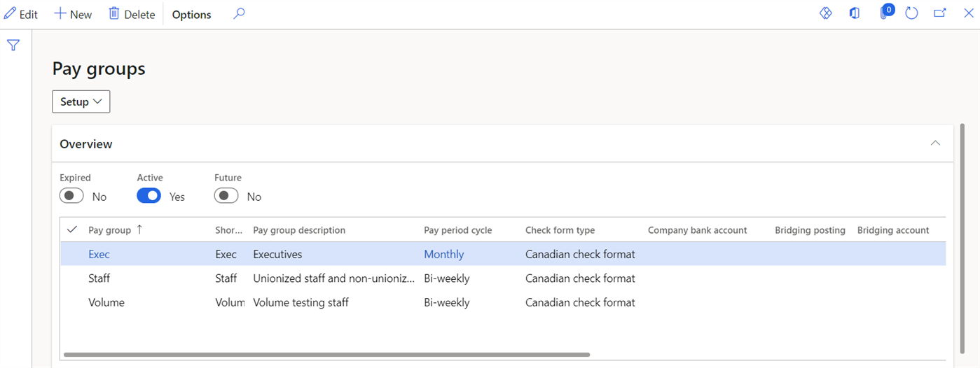Click the Delete trash button
This screenshot has height=368, width=980.
coord(132,14)
